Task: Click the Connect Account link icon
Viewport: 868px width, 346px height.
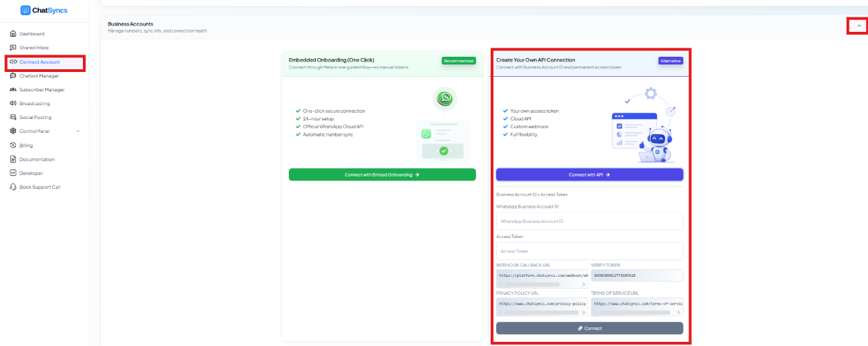Action: tap(13, 62)
